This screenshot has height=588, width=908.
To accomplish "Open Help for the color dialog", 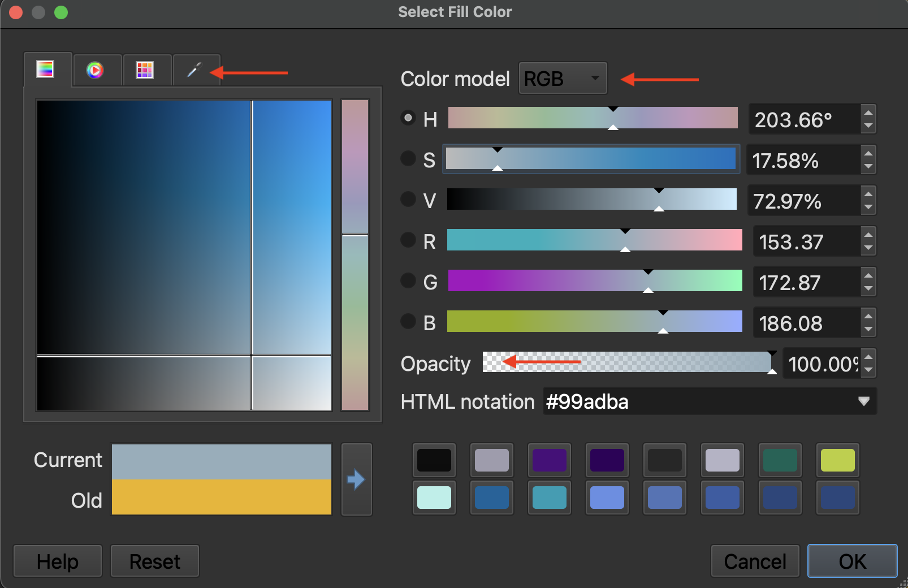I will [x=58, y=561].
